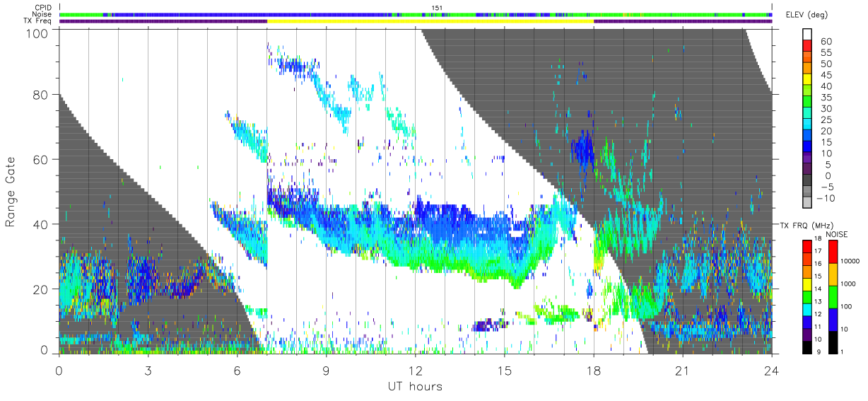Click the CPID label above the plot

click(x=43, y=8)
